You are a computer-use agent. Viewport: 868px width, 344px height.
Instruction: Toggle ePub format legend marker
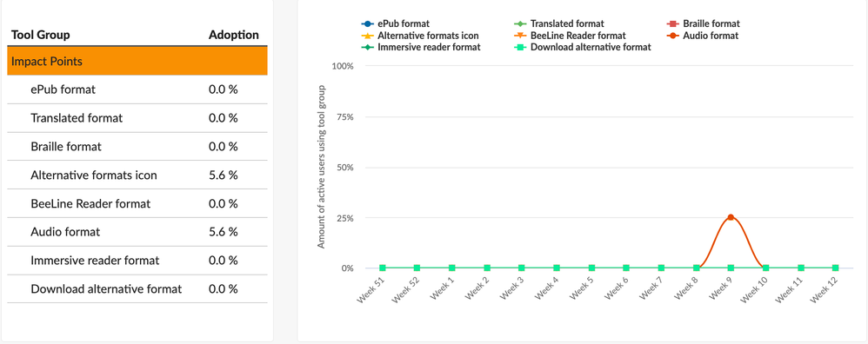366,23
